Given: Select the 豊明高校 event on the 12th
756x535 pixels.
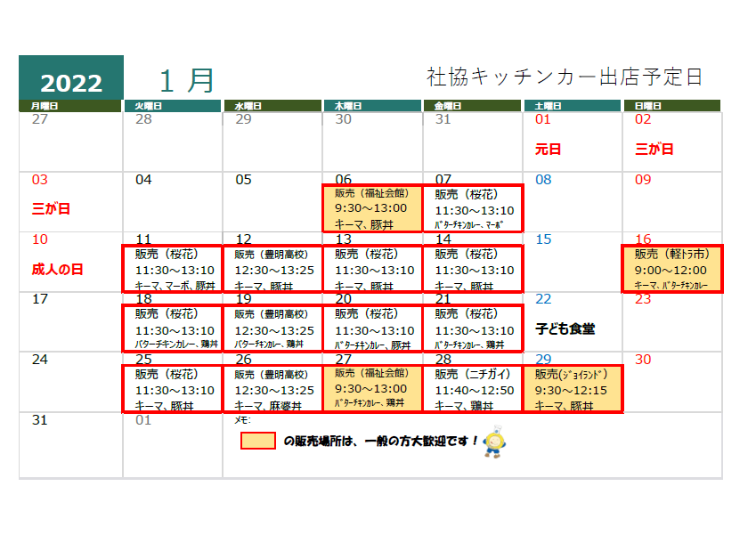Looking at the screenshot, I should (x=272, y=269).
